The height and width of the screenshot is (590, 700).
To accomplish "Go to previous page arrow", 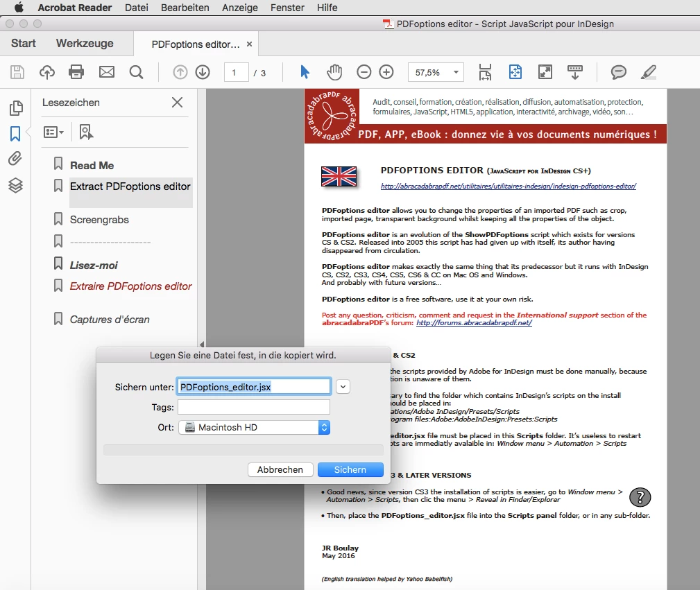I will (180, 72).
